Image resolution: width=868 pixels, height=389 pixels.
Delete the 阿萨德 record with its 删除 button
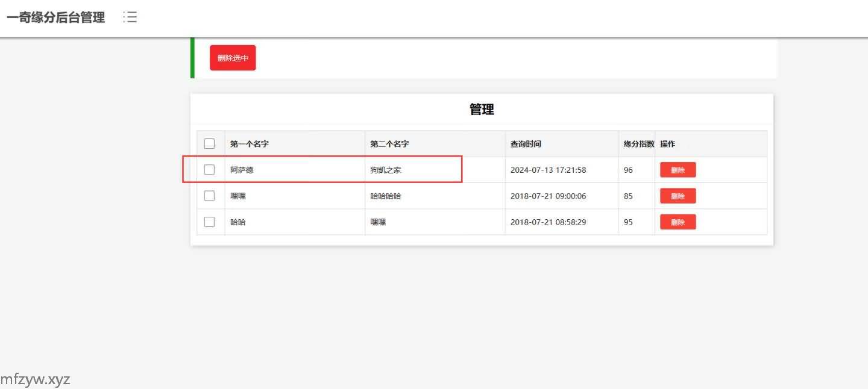(678, 170)
